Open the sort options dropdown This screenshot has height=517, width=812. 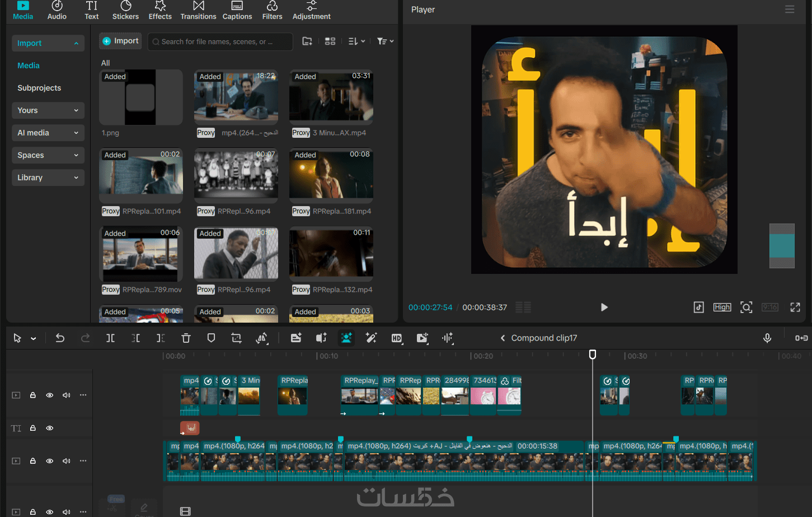tap(356, 41)
